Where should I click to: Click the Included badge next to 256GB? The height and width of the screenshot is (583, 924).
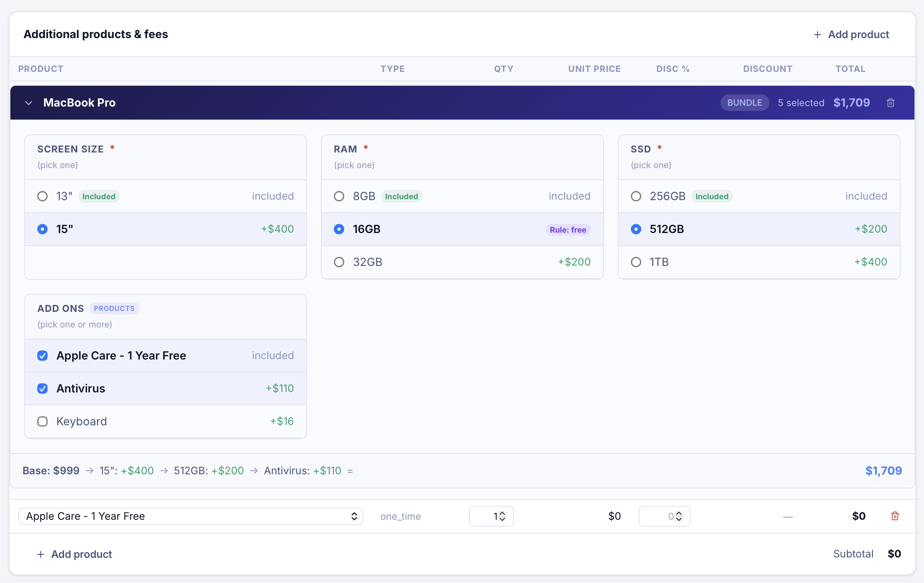(x=712, y=197)
